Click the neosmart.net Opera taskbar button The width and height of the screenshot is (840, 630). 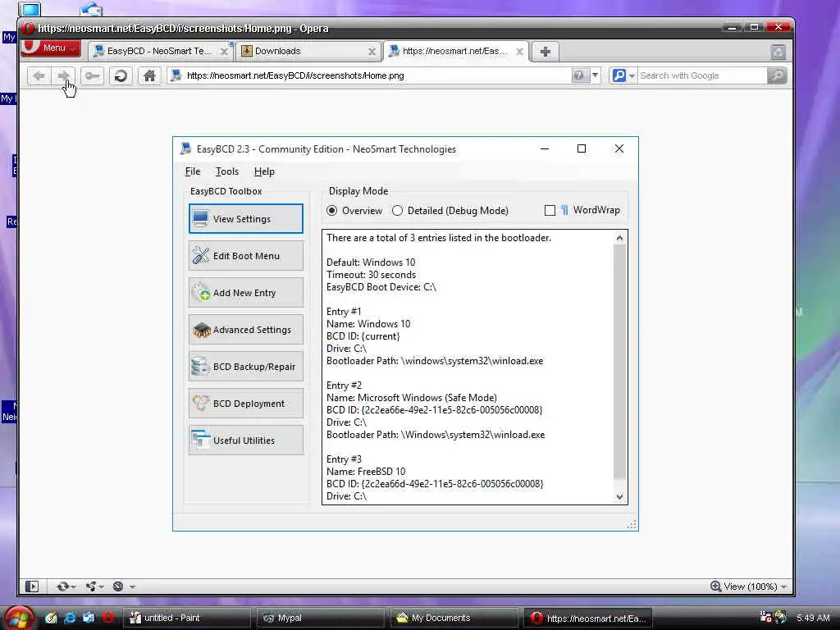point(587,619)
